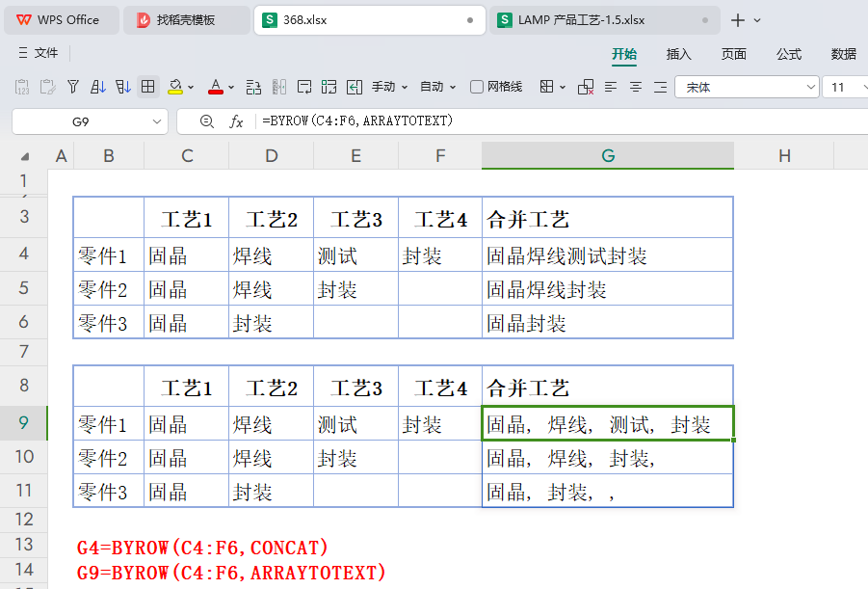The image size is (868, 589).
Task: Click the clear formatting icon with red x
Action: click(586, 87)
